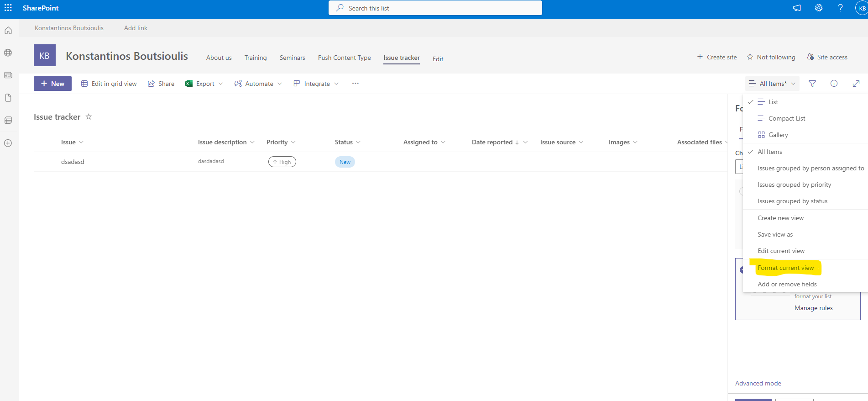The image size is (868, 401).
Task: Open the Seminars navigation tab
Action: (292, 58)
